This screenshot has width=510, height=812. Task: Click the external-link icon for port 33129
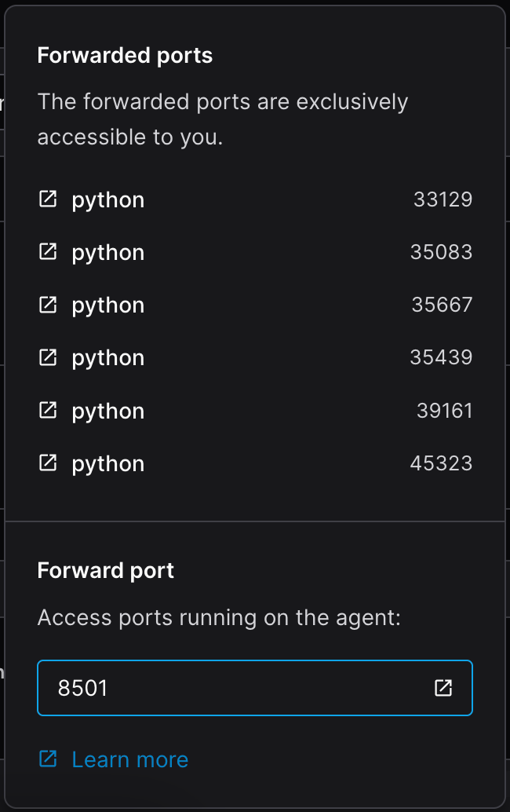[x=48, y=199]
